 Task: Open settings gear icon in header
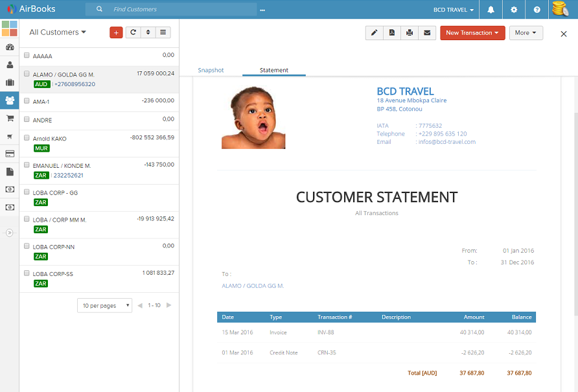514,10
